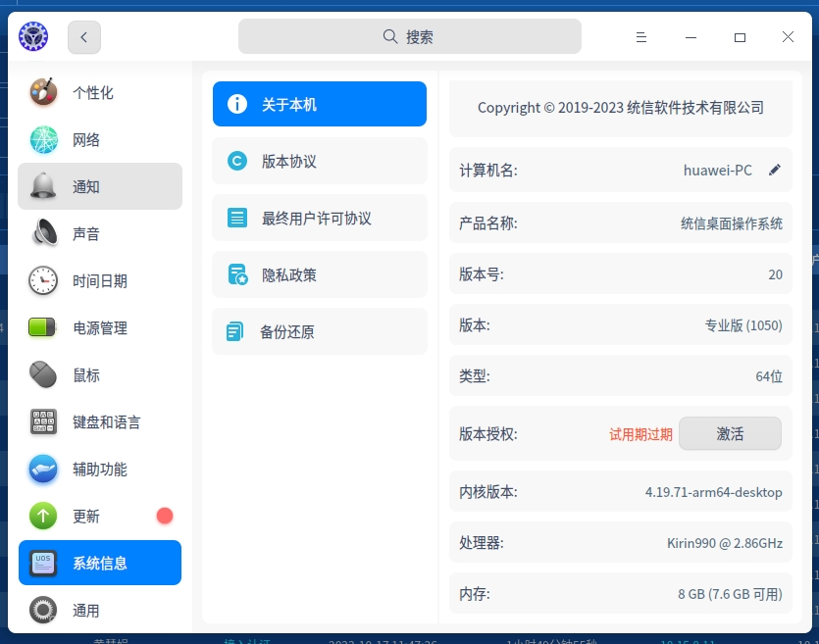This screenshot has width=819, height=644.
Task: Click the 版本授权 label
Action: tap(488, 434)
